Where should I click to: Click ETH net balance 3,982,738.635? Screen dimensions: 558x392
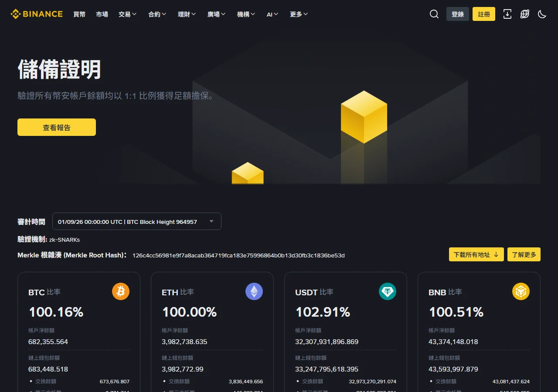coord(184,341)
